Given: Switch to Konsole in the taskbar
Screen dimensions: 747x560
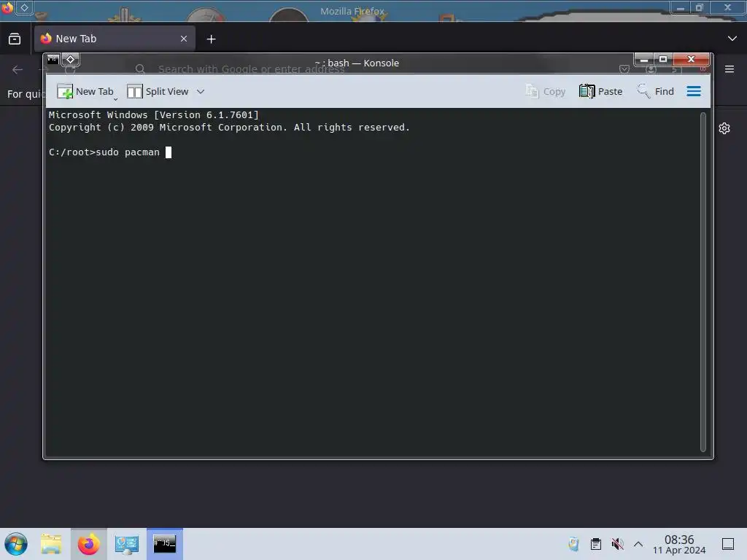Looking at the screenshot, I should 165,544.
